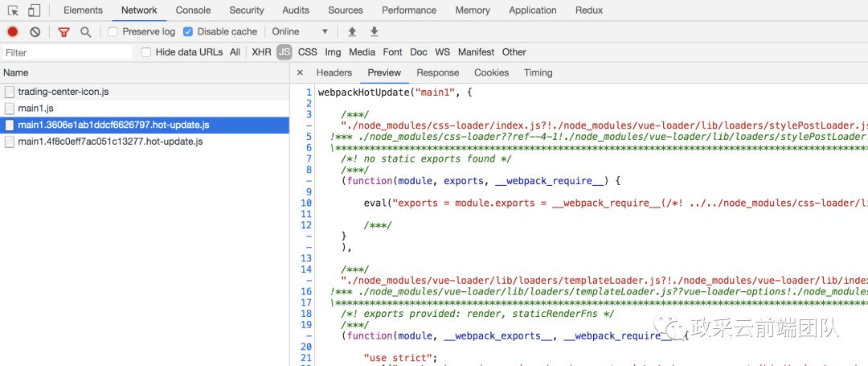Click the import HAR upload arrow icon
Image resolution: width=868 pixels, height=366 pixels.
point(351,31)
